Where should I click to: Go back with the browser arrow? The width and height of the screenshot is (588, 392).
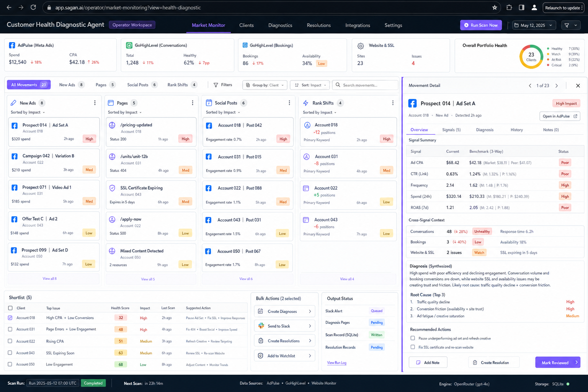(x=9, y=7)
